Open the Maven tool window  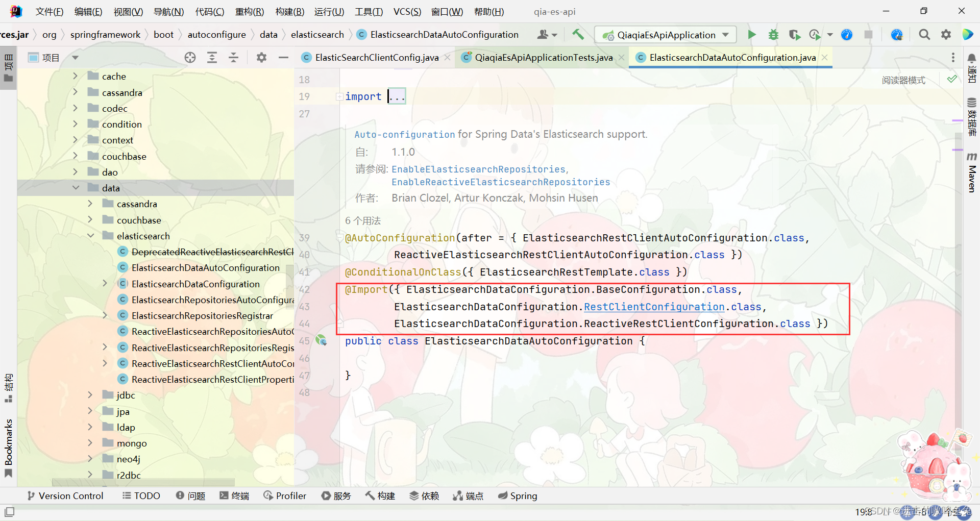pyautogui.click(x=972, y=172)
